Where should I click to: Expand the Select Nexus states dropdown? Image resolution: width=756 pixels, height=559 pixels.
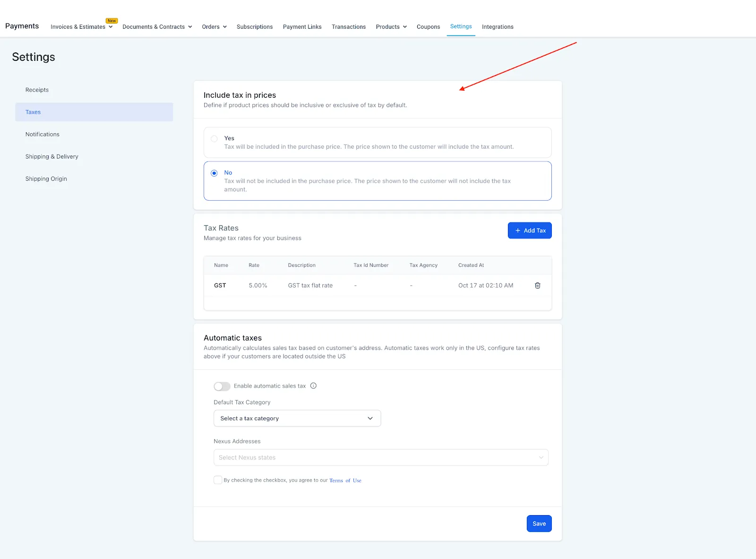tap(381, 457)
